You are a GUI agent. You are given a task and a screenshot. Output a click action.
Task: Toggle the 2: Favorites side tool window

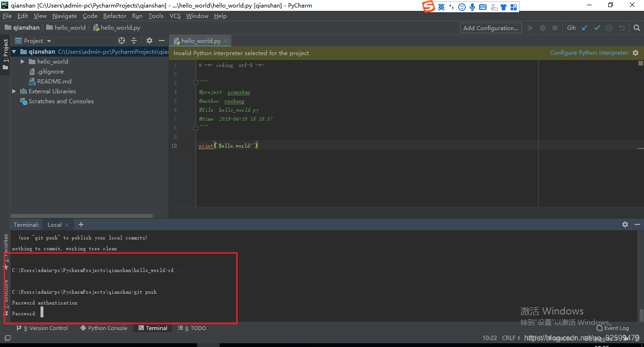5,251
